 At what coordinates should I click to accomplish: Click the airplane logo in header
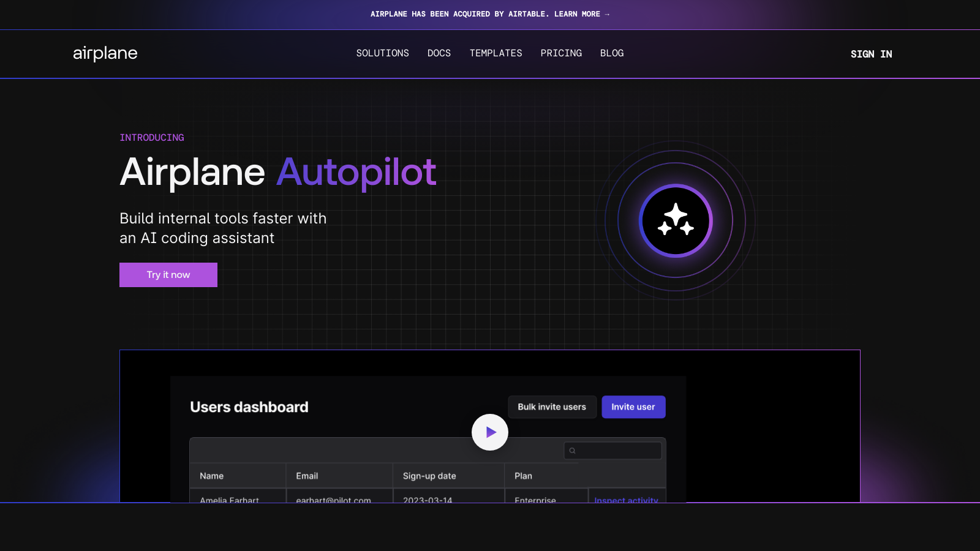tap(105, 53)
